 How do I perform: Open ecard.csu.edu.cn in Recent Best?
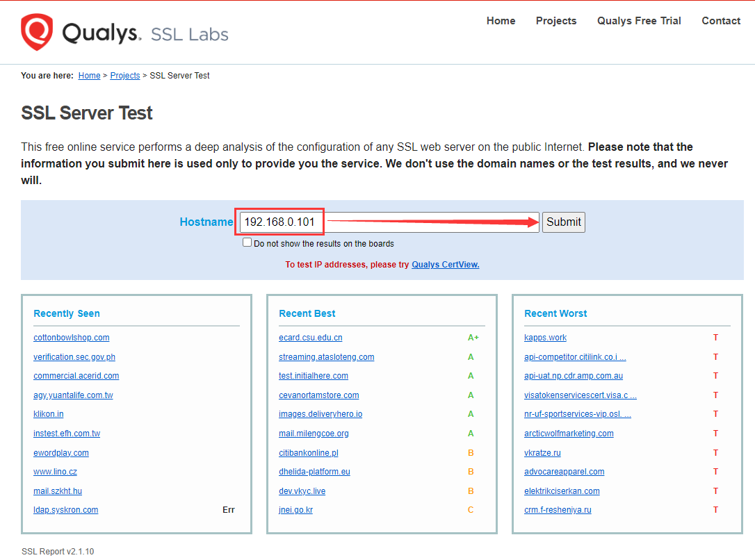pyautogui.click(x=311, y=338)
